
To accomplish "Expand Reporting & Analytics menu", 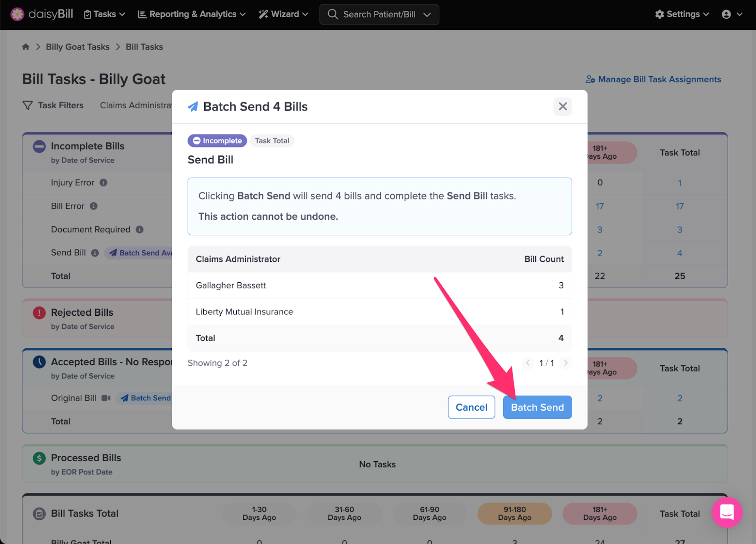I will pos(191,14).
